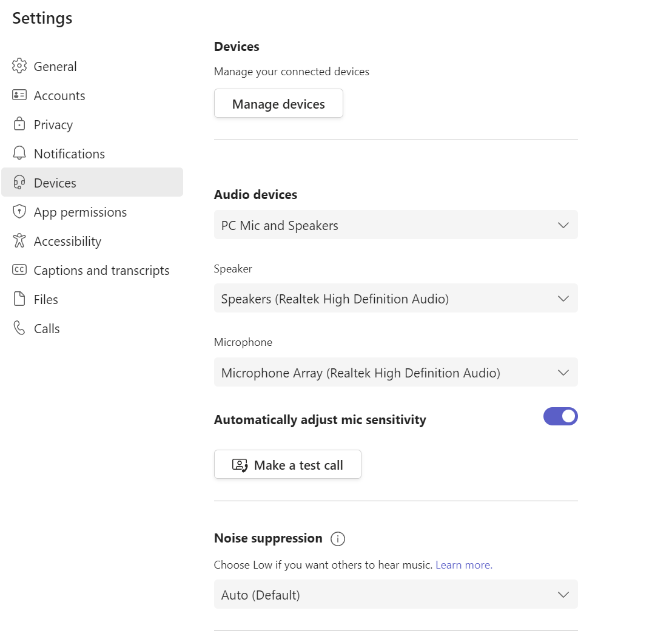Click the General gear icon
The height and width of the screenshot is (639, 672).
[19, 66]
